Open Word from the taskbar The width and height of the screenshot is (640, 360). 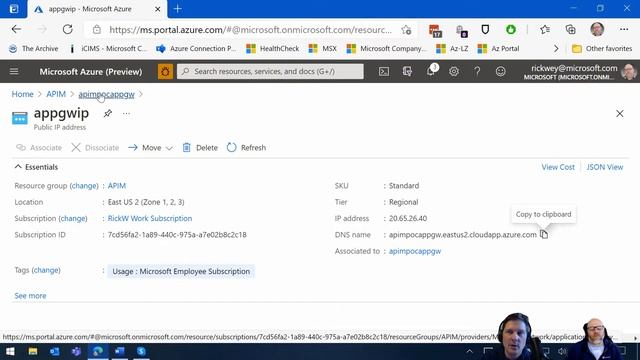tap(120, 351)
